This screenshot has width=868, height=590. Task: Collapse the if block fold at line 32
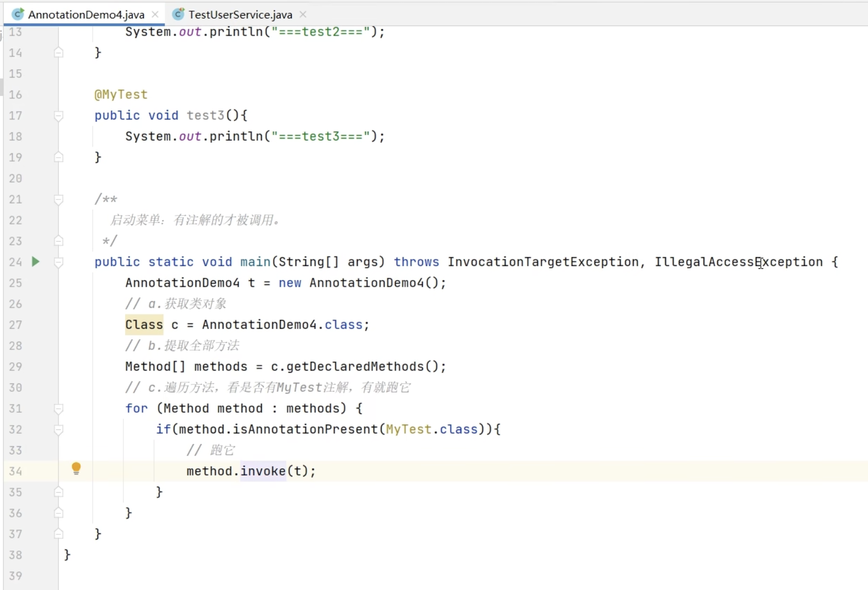[x=58, y=429]
